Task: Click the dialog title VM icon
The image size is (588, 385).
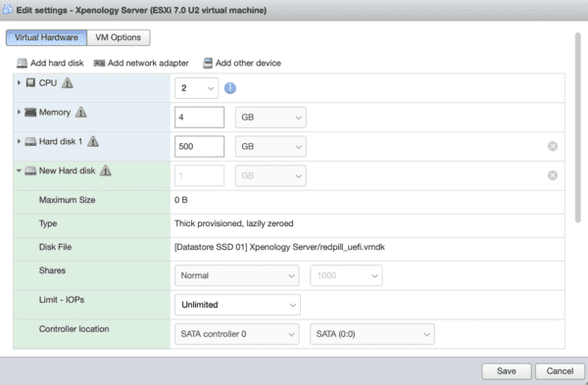Action: pos(7,10)
